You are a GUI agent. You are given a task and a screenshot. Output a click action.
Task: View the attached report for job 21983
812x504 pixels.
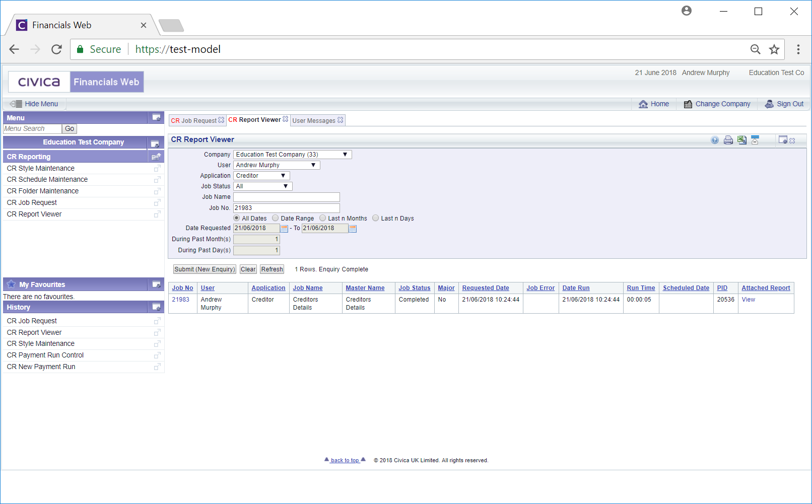coord(749,300)
